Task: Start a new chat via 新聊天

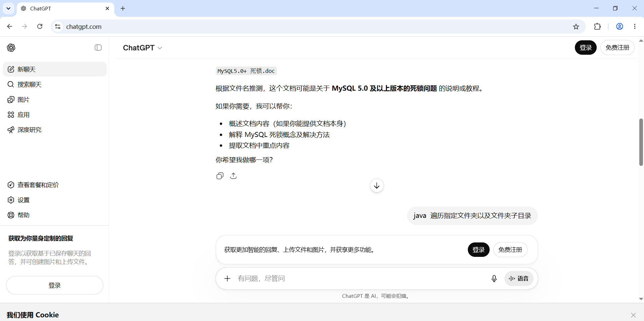Action: pos(55,69)
